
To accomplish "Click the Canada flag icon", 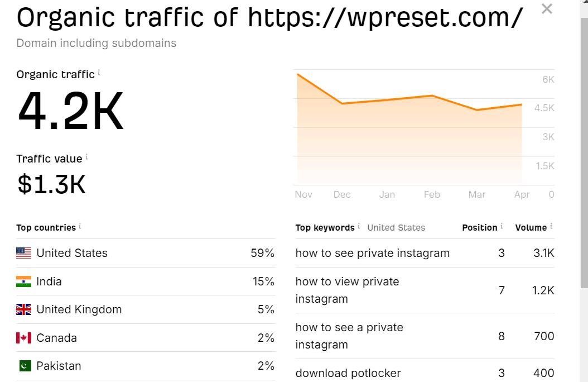I will coord(23,338).
